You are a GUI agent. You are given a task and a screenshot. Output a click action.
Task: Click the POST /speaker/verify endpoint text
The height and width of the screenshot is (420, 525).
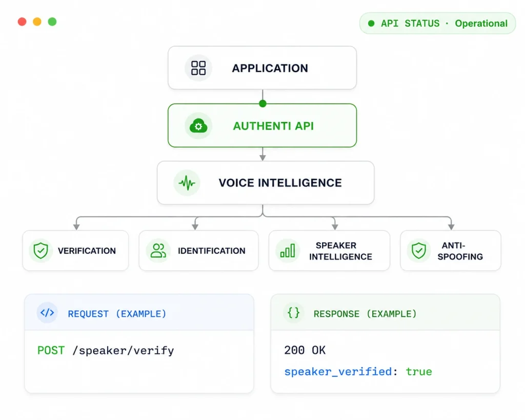pos(106,351)
